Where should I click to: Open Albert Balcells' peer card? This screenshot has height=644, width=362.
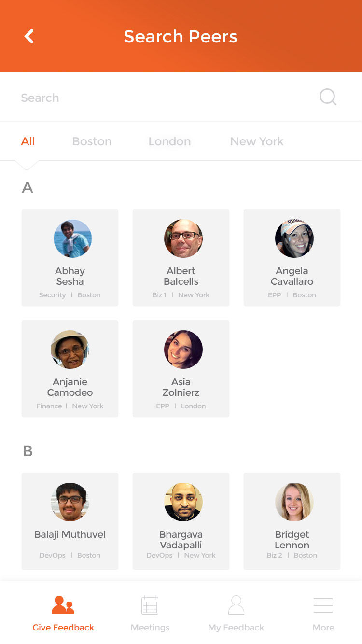(x=181, y=258)
